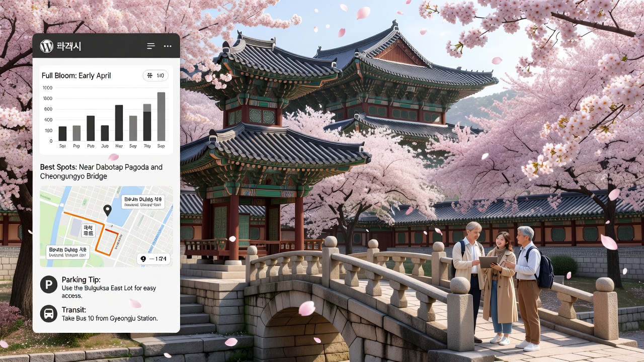Click the distance badge at the map's corner

(153, 259)
